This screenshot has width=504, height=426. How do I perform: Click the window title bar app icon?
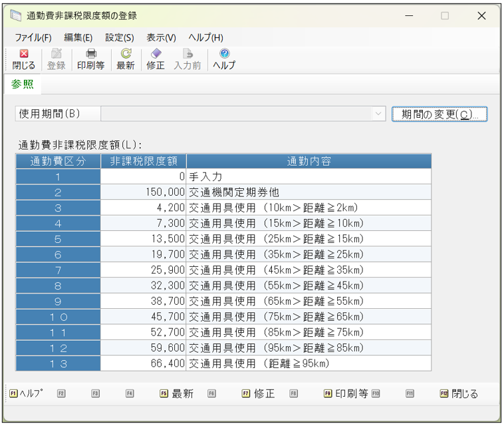(x=16, y=16)
